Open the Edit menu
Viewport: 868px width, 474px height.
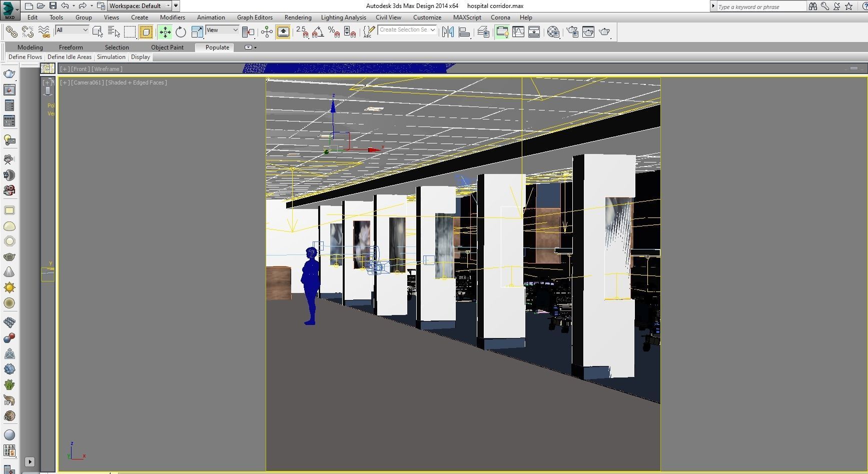tap(33, 17)
